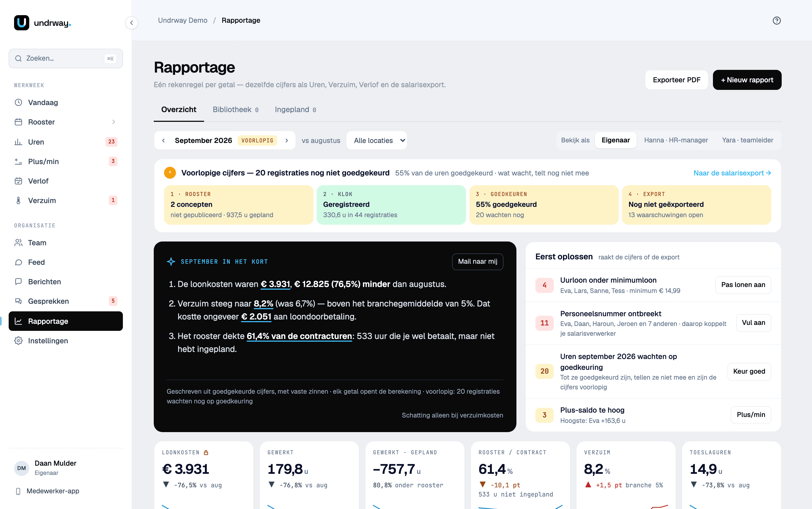This screenshot has width=812, height=509.
Task: View as Hanna · HR-manager
Action: (676, 140)
